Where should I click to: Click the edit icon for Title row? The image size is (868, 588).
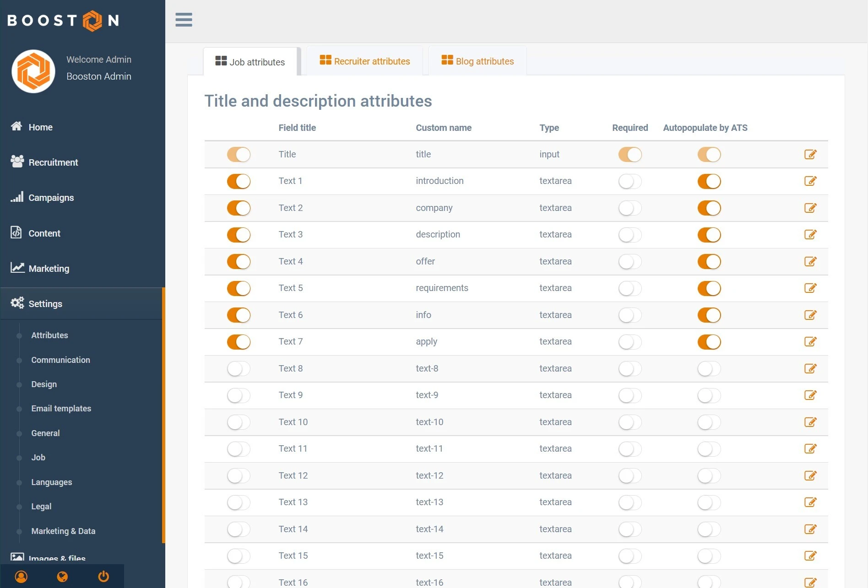click(810, 155)
